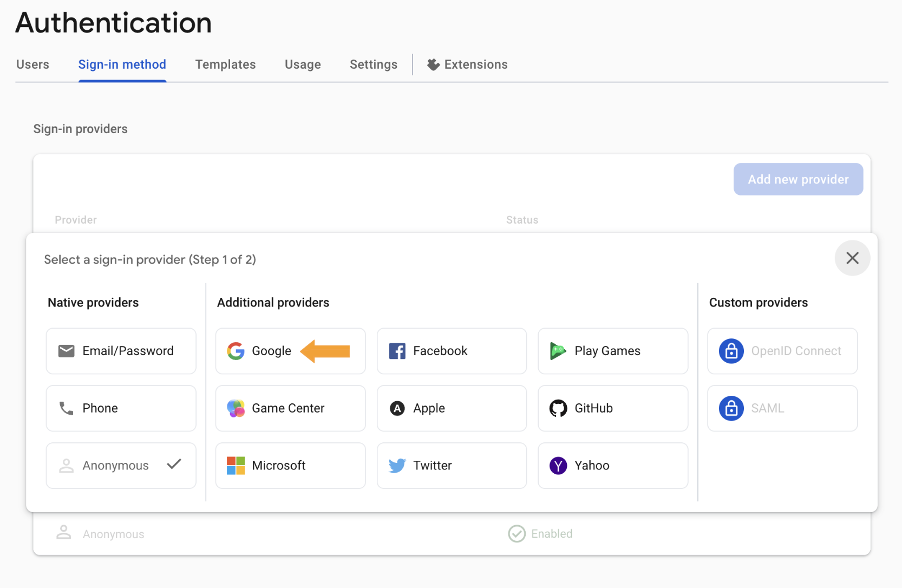Click the Extensions tab icon
Screen dimensions: 902x588
tap(433, 64)
